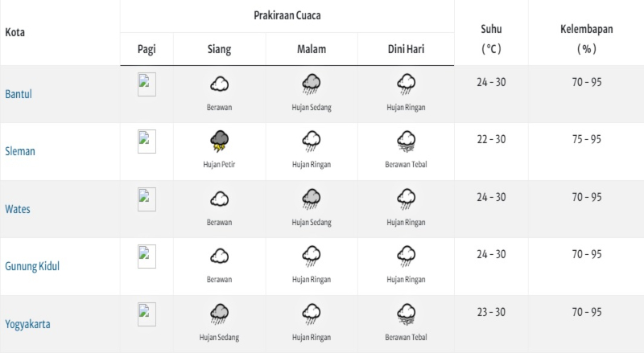Click Bantul's Malam Hujan Sedang icon
644x353 pixels.
click(x=312, y=84)
